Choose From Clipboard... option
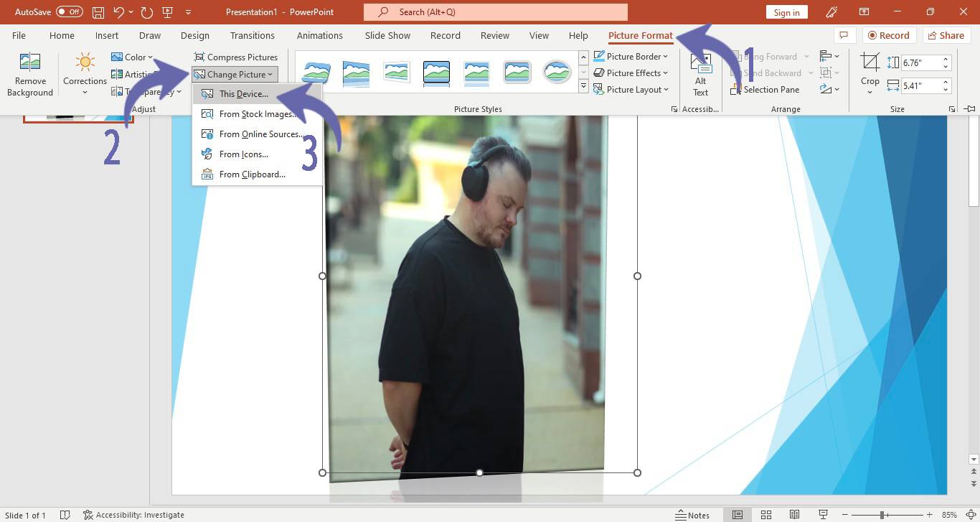The height and width of the screenshot is (522, 980). [x=257, y=174]
